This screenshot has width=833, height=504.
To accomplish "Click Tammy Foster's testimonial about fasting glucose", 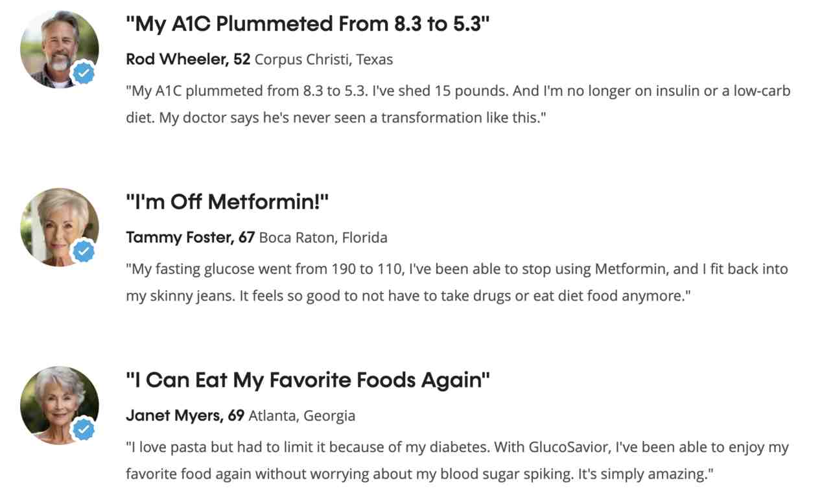I will point(456,282).
